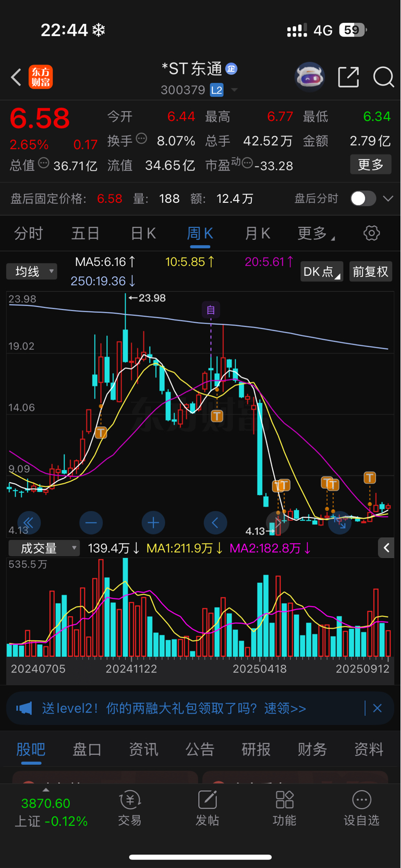This screenshot has width=401, height=868.
Task: Open the stock code dropdown arrow
Action: [234, 90]
